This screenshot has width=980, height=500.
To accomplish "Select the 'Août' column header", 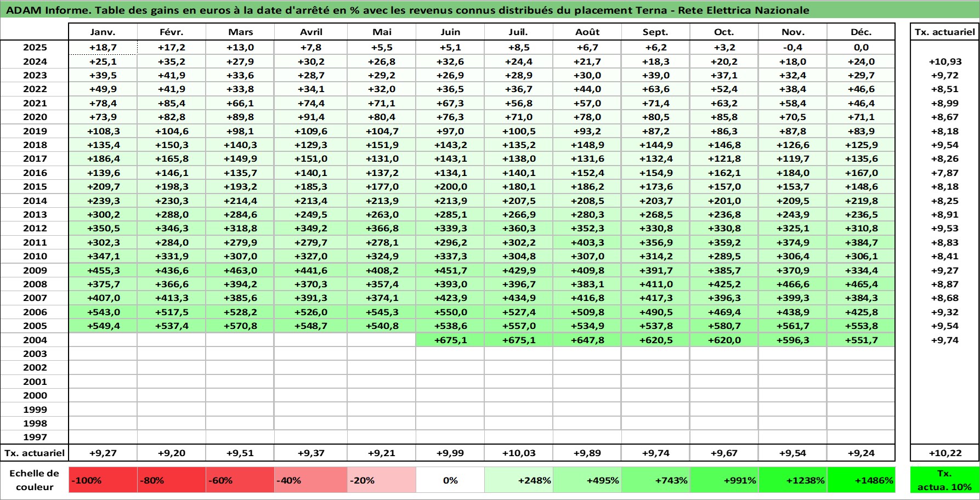I will coord(587,32).
